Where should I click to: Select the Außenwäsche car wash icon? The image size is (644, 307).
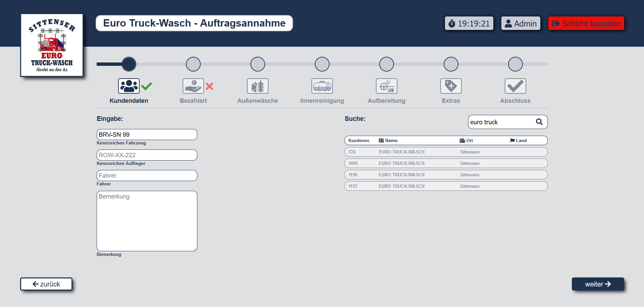258,86
